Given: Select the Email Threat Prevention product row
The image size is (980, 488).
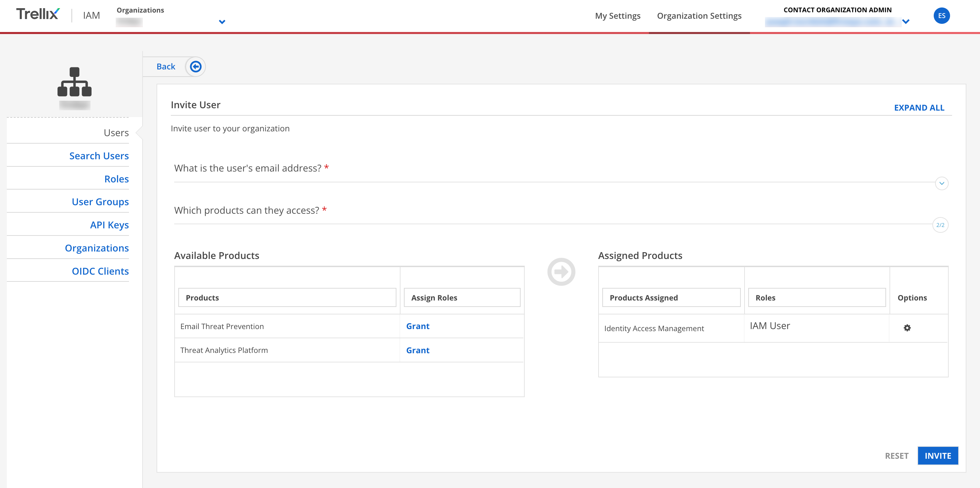Looking at the screenshot, I should pos(349,326).
